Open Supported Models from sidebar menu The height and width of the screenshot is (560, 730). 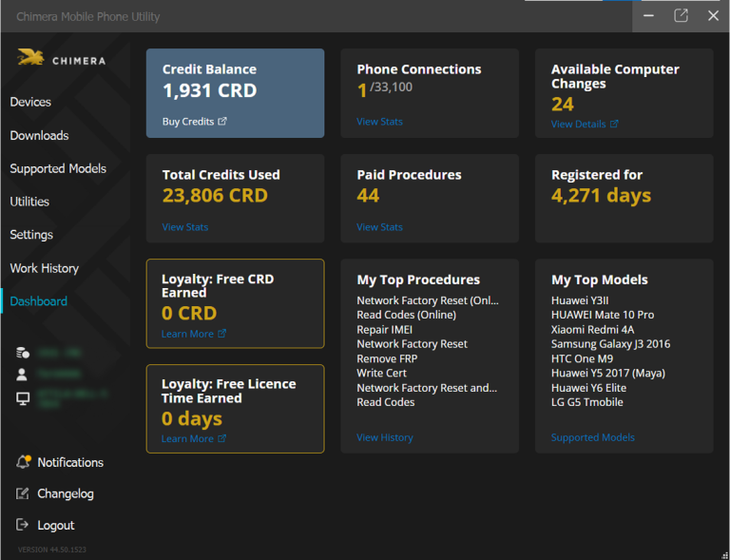click(58, 168)
